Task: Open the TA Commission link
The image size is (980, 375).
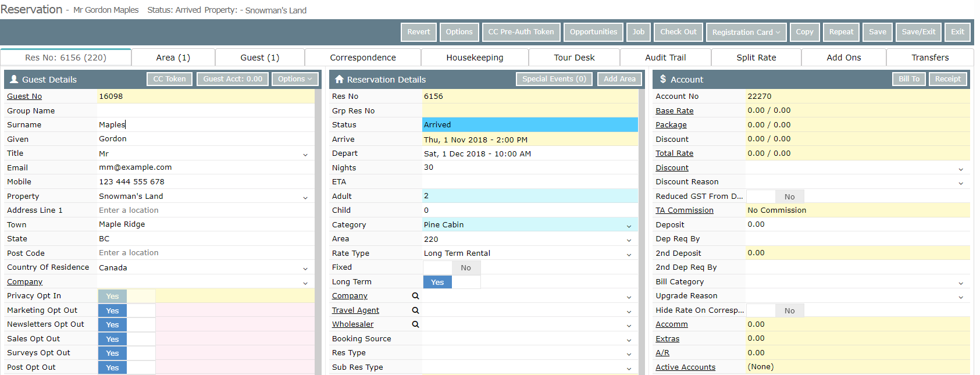Action: point(685,210)
